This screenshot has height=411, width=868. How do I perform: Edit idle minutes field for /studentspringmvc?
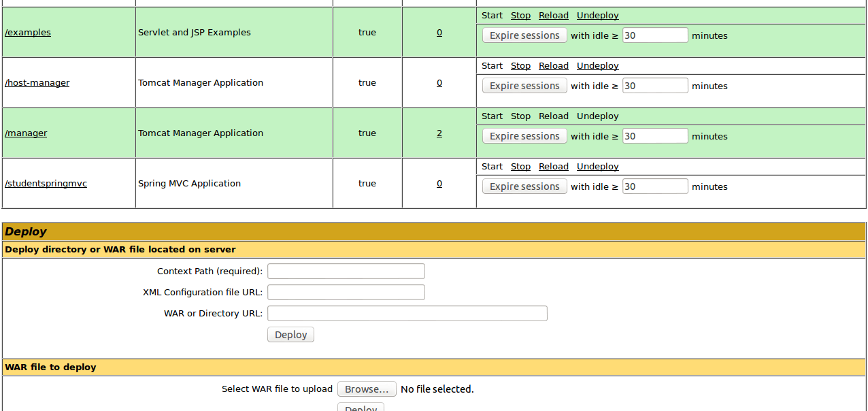pyautogui.click(x=654, y=186)
